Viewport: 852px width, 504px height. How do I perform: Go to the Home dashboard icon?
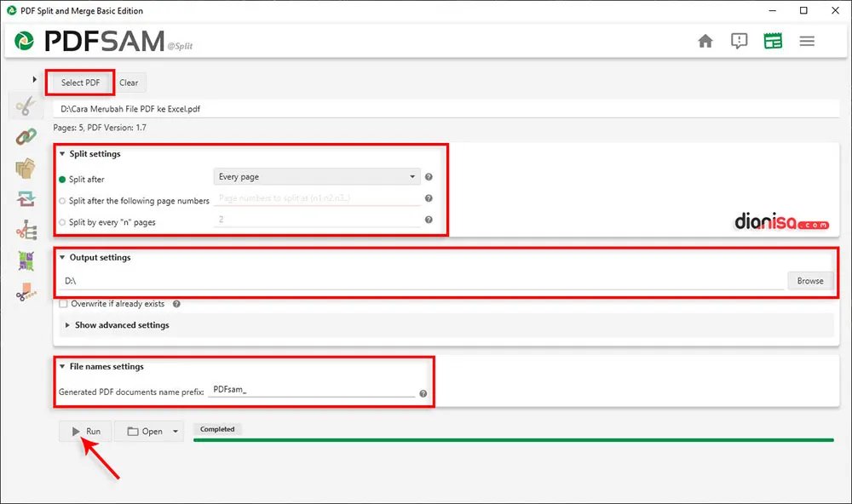(705, 41)
